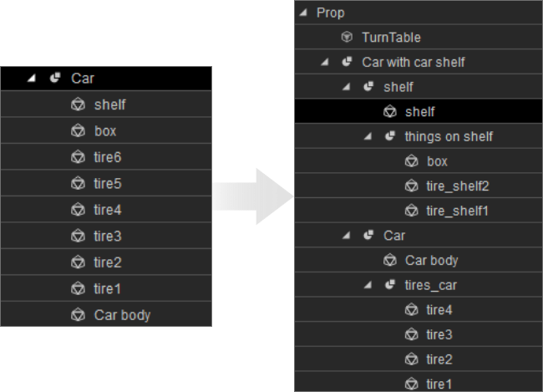
Task: Click the mesh icon beside box in right panel
Action: click(411, 161)
